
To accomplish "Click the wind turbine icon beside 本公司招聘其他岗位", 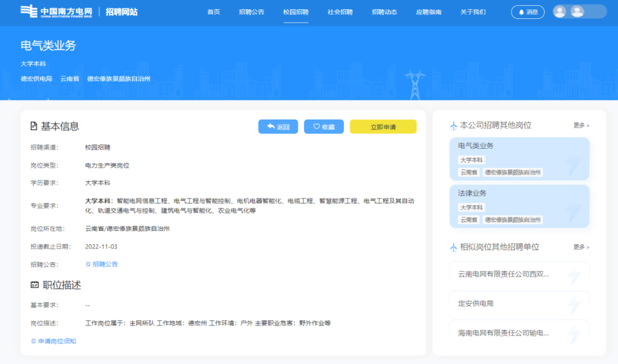I will (x=453, y=126).
